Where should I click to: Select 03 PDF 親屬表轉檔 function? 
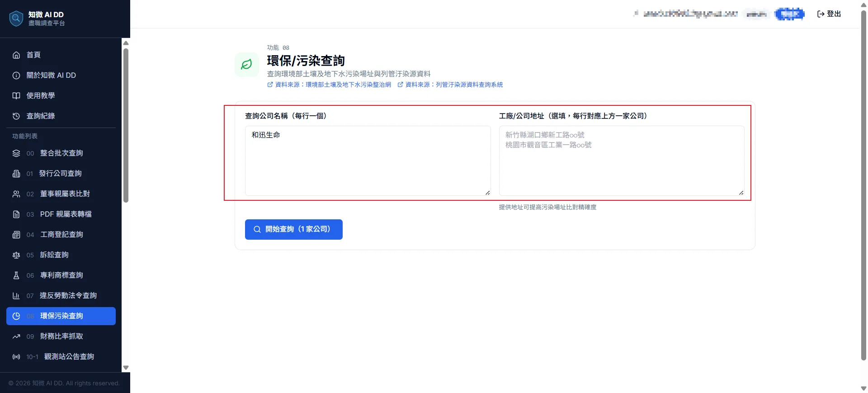(x=61, y=214)
